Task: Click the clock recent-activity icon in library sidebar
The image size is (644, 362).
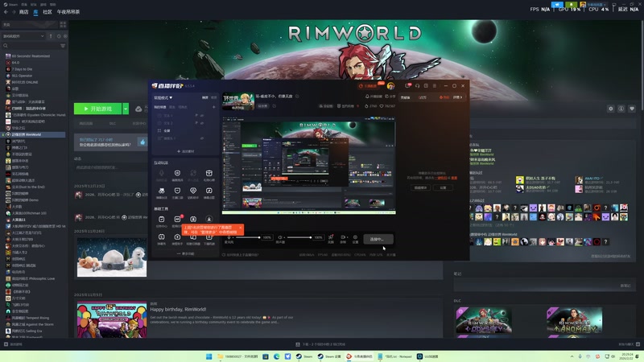Action: click(x=59, y=36)
